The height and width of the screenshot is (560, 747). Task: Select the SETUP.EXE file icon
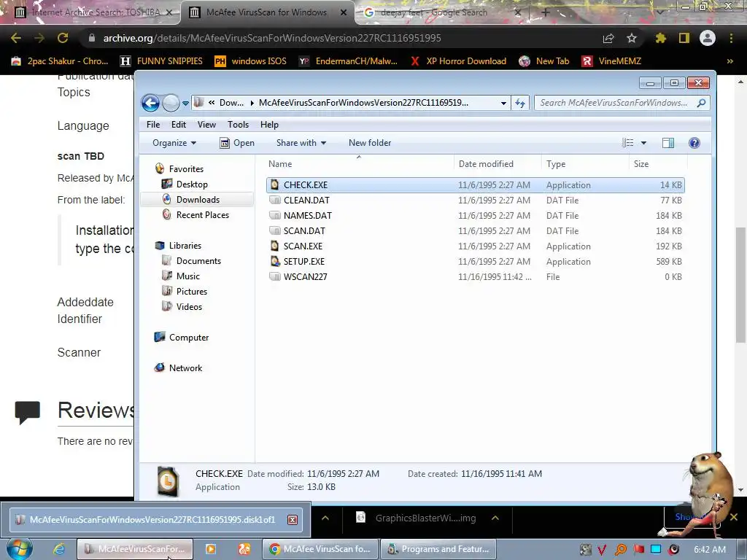[275, 261]
